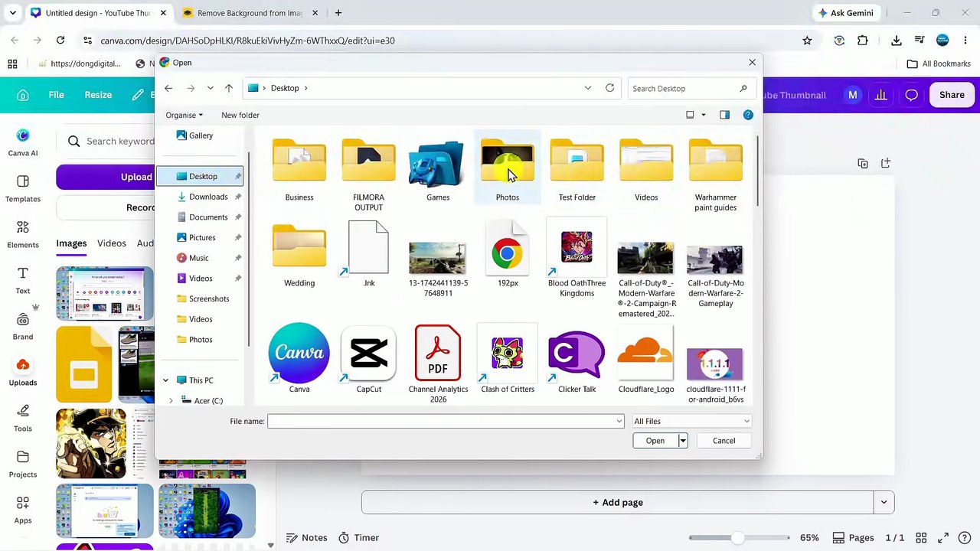Open the Organise menu

(x=184, y=115)
